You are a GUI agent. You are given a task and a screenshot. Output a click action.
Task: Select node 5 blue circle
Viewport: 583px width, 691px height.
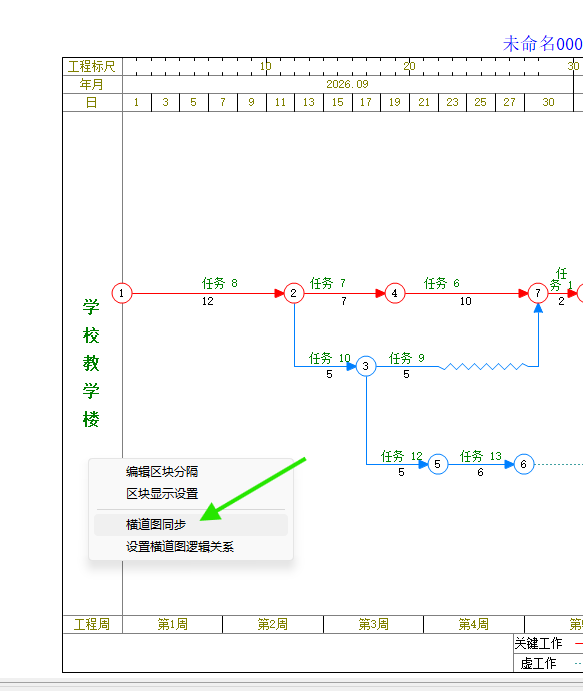[438, 464]
